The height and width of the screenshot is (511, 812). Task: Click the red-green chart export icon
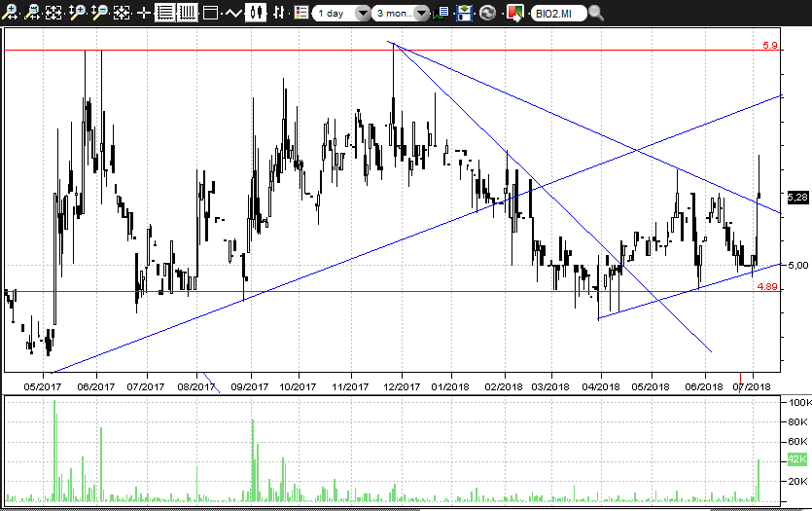tap(514, 13)
